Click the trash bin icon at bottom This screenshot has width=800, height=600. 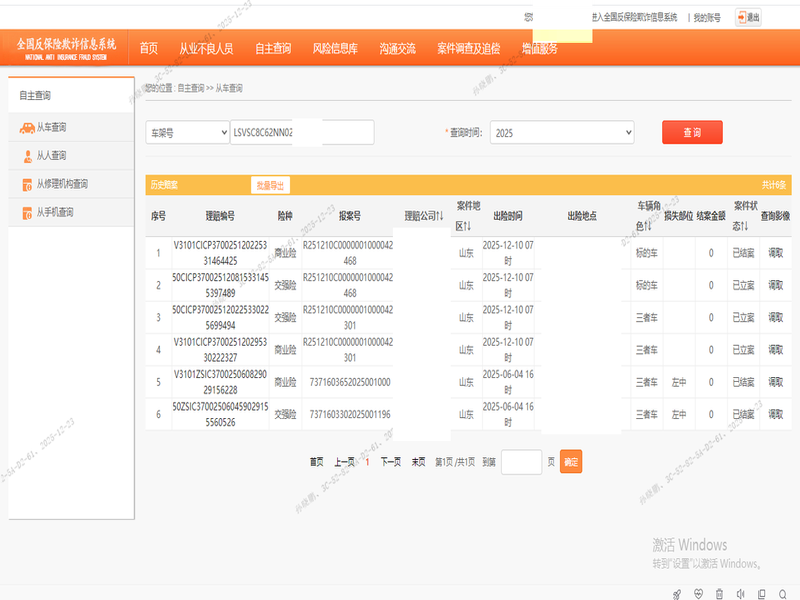720,594
